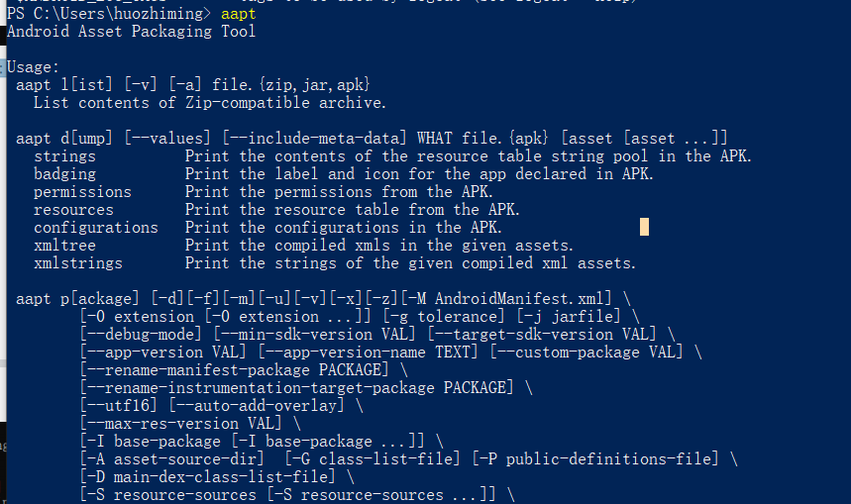The width and height of the screenshot is (851, 504).
Task: Click the configurations subcommand word
Action: tap(95, 228)
